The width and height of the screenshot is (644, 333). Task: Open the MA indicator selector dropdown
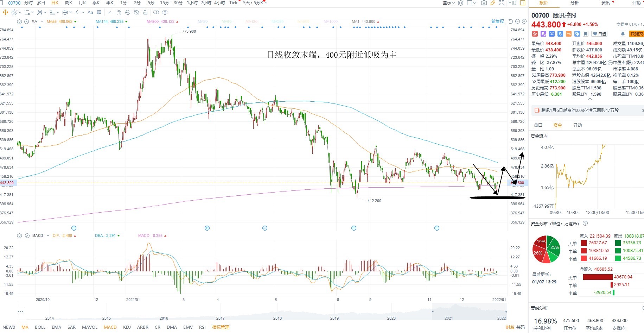(x=41, y=21)
